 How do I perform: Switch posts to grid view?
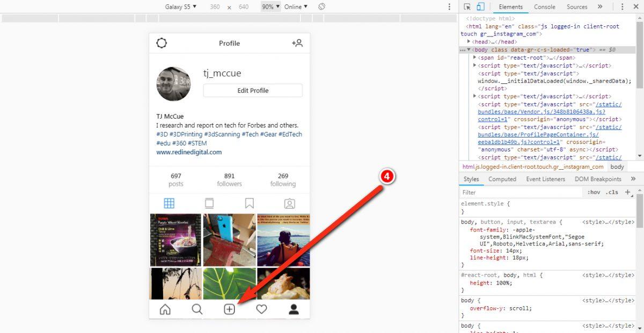tap(169, 203)
